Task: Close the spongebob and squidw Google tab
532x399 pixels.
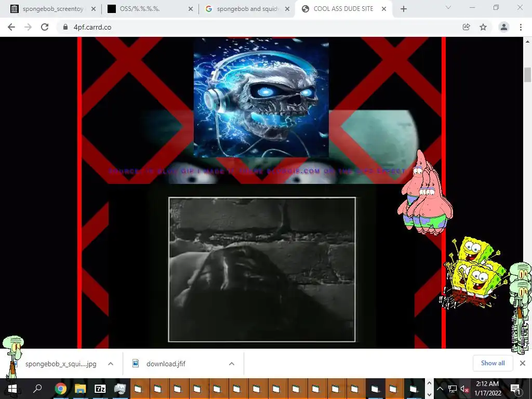Action: point(287,9)
